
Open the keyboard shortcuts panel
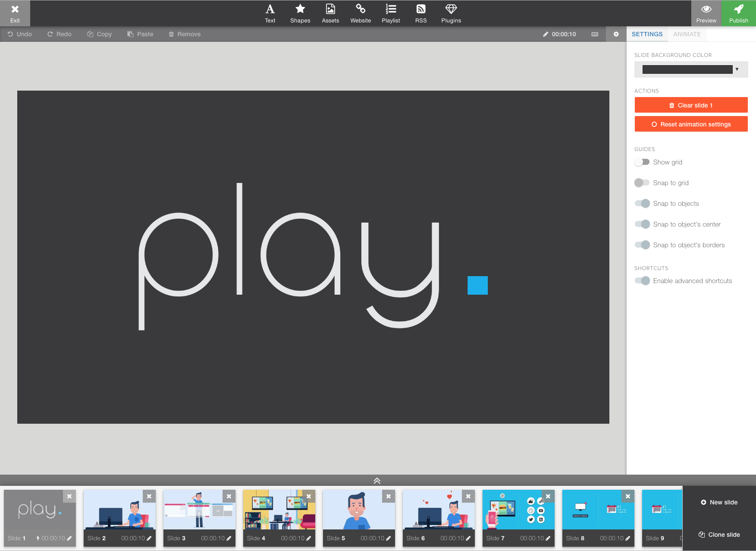pyautogui.click(x=594, y=34)
